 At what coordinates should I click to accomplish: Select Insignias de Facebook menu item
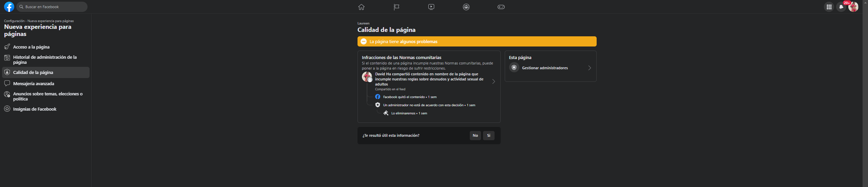point(46,109)
